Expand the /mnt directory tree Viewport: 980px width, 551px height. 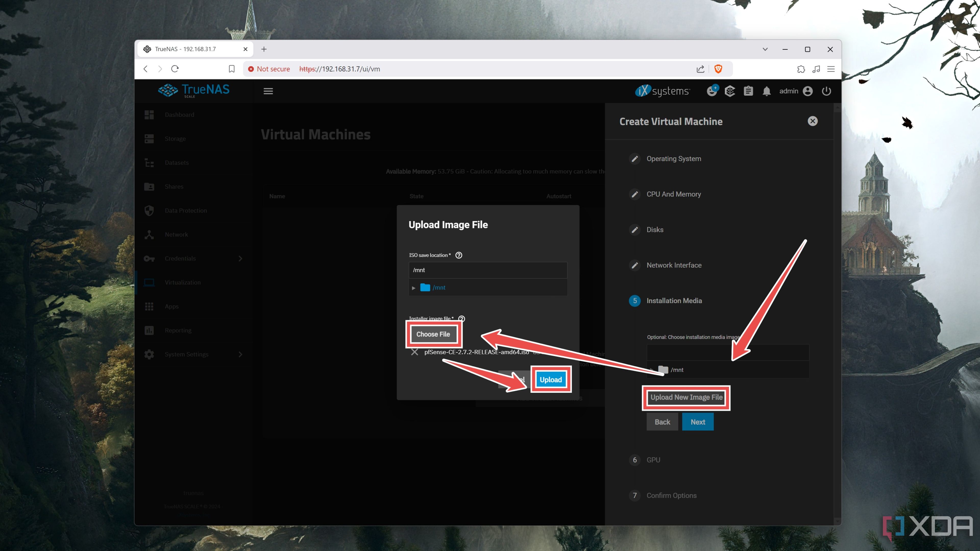pyautogui.click(x=415, y=287)
